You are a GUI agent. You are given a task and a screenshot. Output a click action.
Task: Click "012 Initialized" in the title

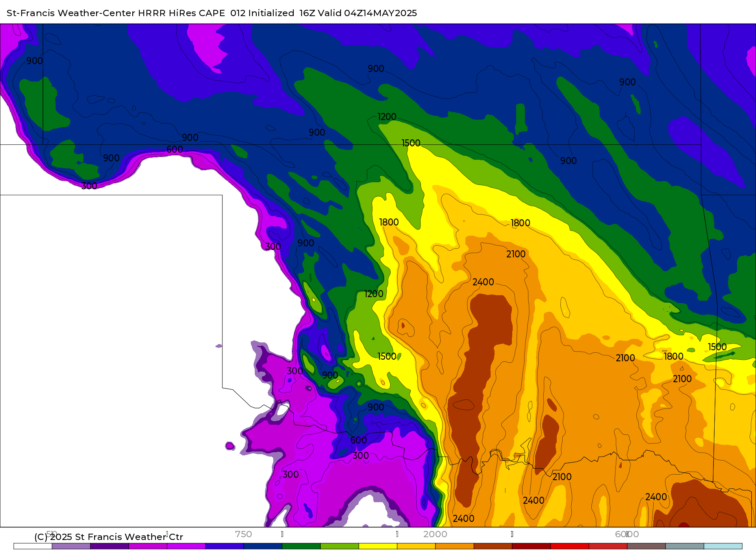(262, 13)
